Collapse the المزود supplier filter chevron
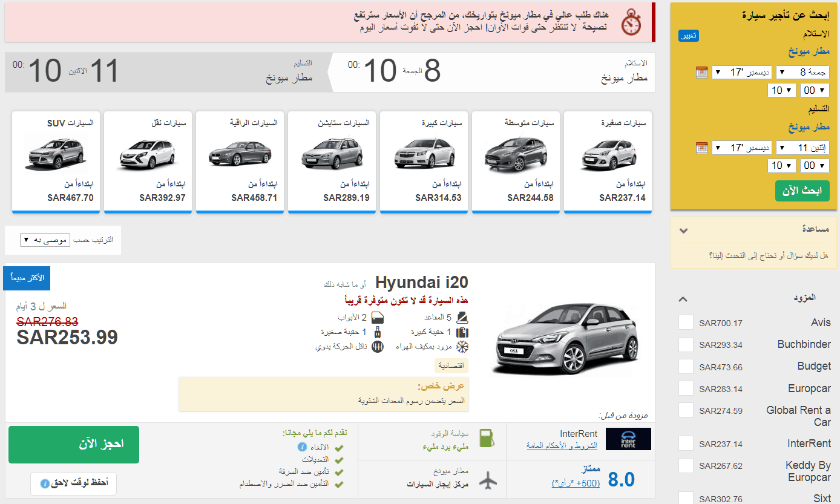 tap(683, 299)
